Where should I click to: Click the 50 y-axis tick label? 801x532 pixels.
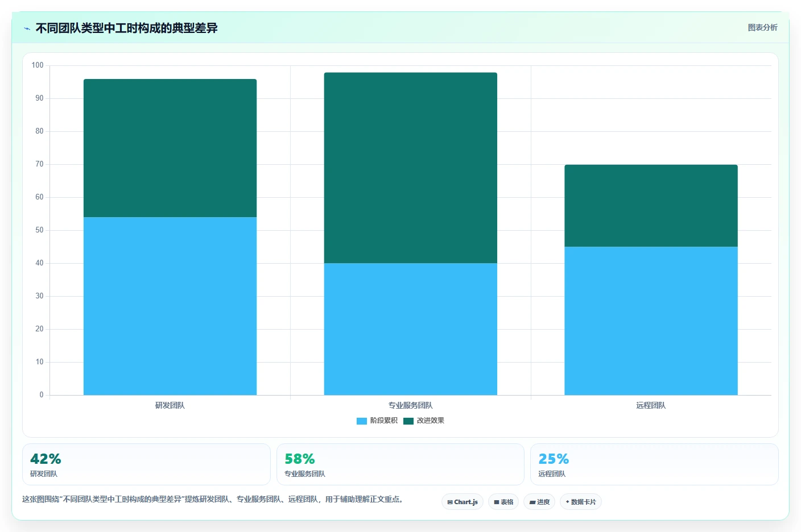(x=39, y=230)
